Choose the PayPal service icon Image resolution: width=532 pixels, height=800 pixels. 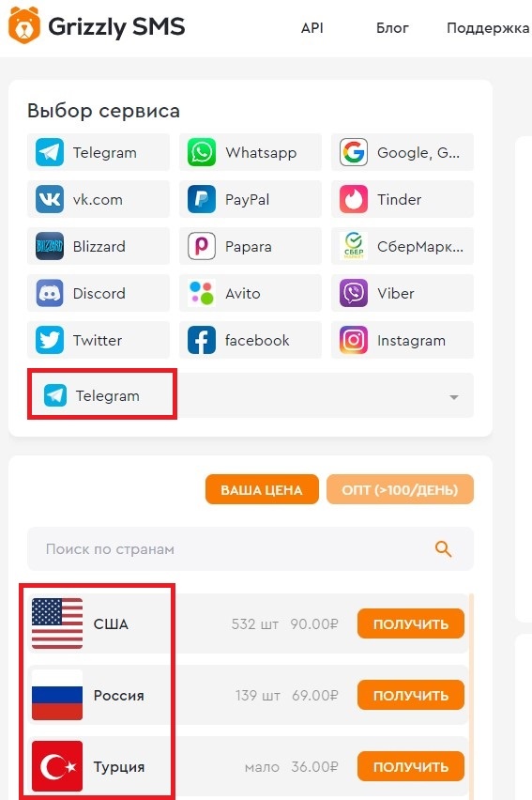pyautogui.click(x=202, y=199)
